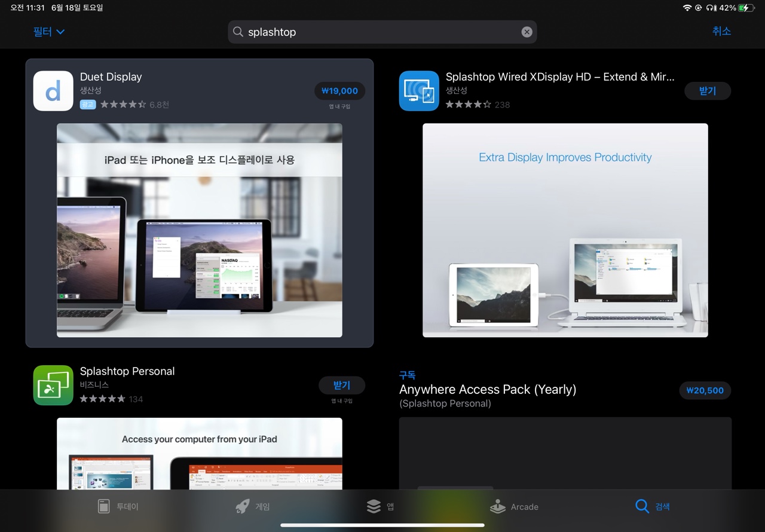
Task: Tap the 비즈니스 category label
Action: click(x=94, y=385)
